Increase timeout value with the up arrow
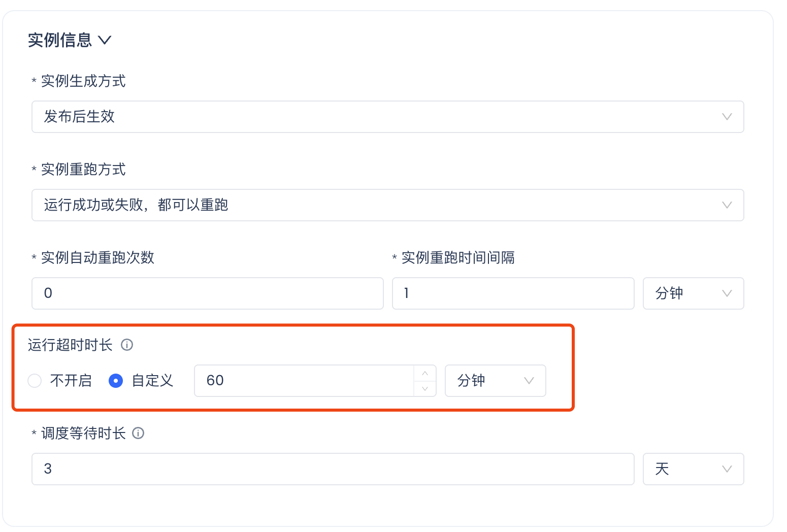Image resolution: width=787 pixels, height=532 pixels. [425, 373]
